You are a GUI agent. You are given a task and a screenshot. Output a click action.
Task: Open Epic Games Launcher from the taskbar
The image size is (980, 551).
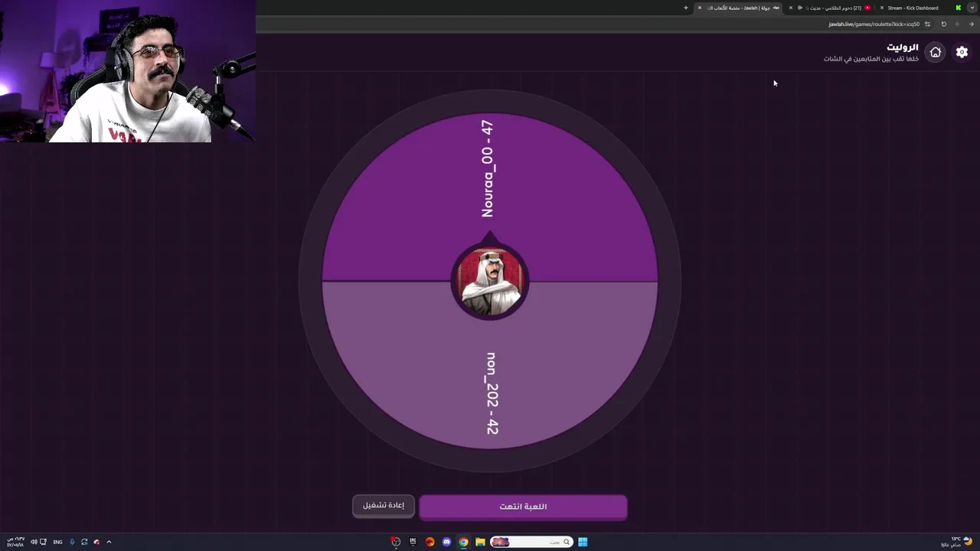pos(413,542)
